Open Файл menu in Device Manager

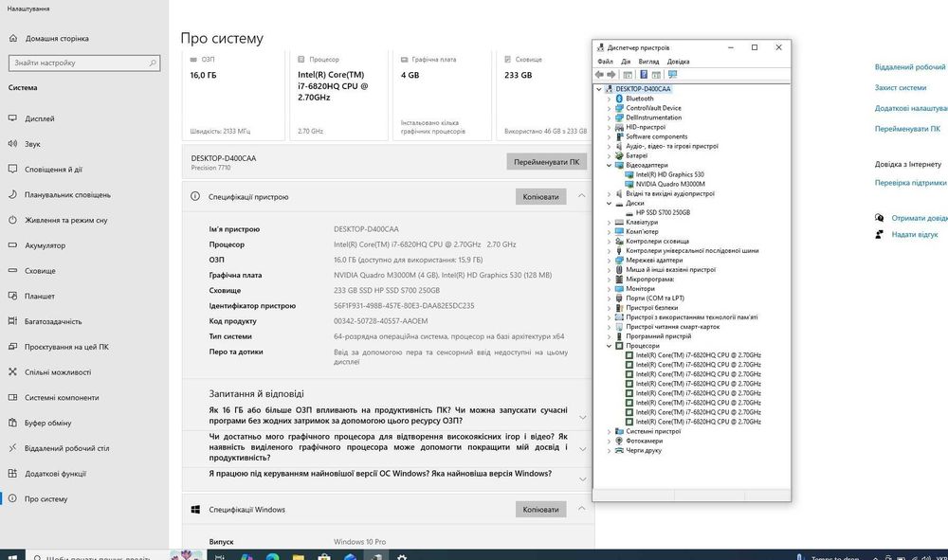click(605, 62)
